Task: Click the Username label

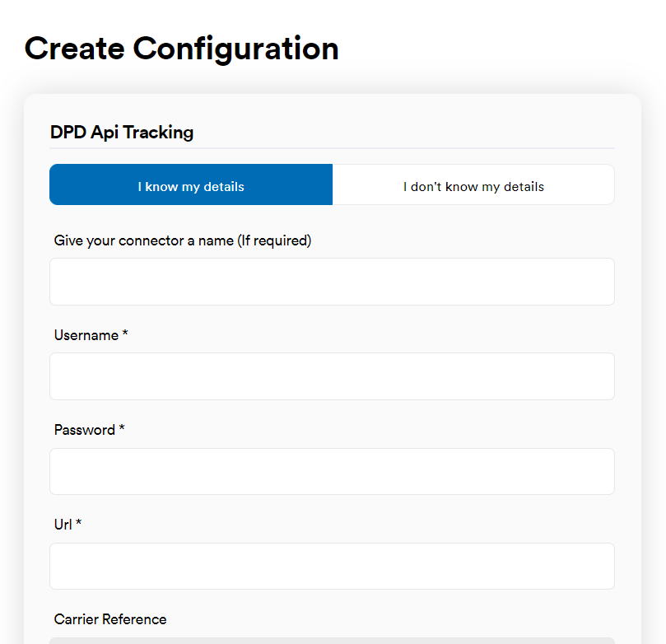Action: coord(85,335)
